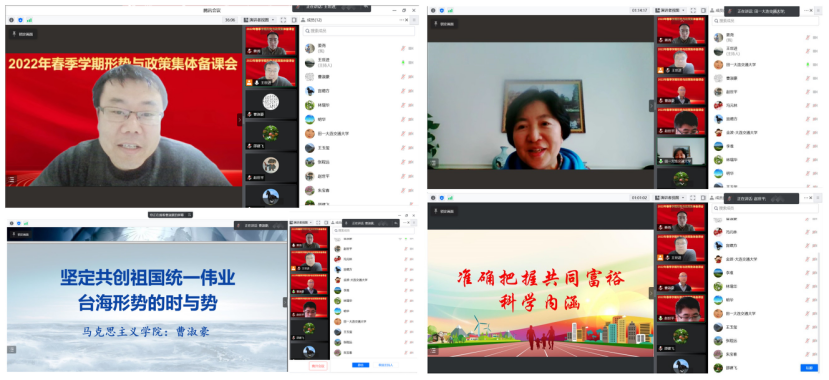Open the green network signal icon in 01:14:17 window

(x=450, y=10)
